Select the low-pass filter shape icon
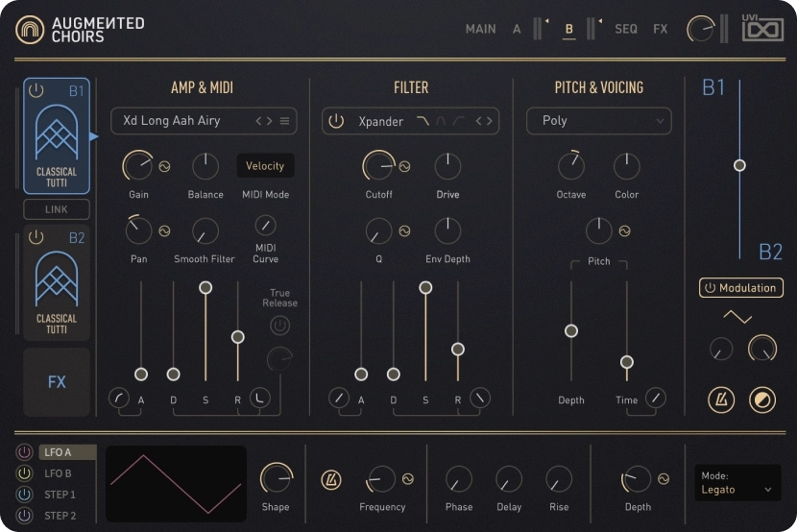 [423, 121]
